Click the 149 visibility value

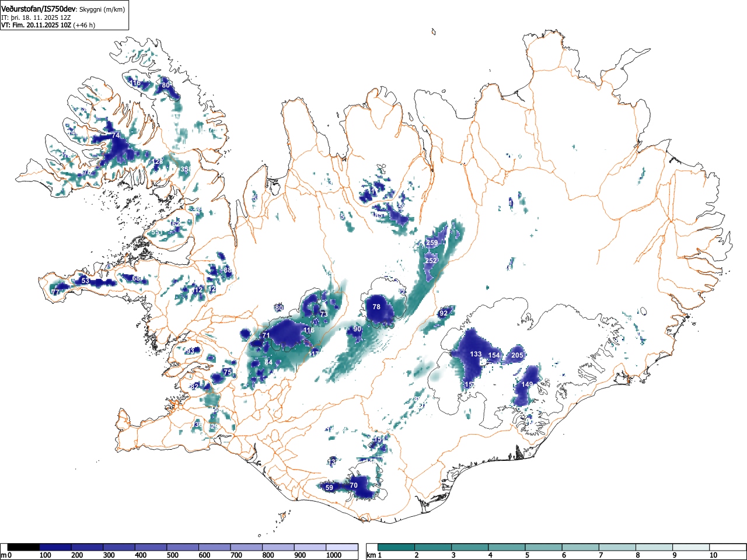527,384
